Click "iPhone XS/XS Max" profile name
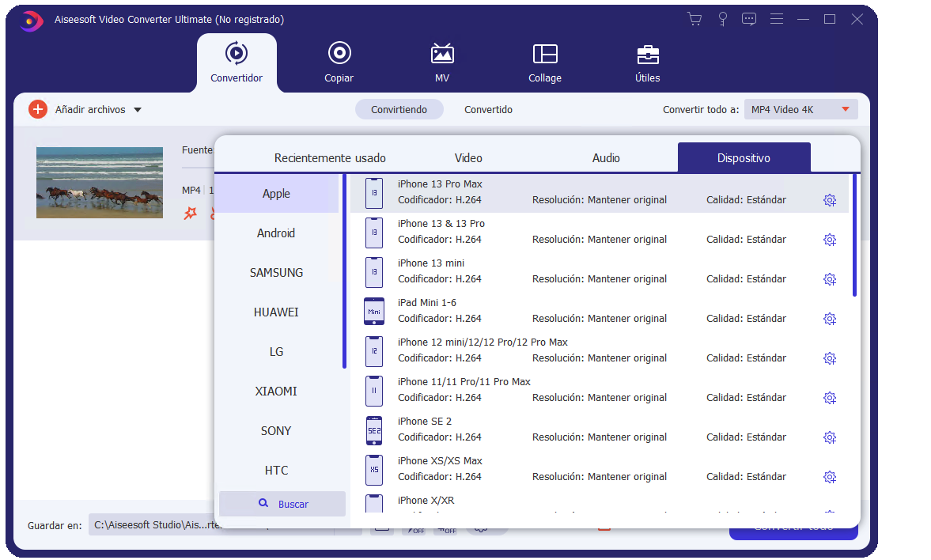Image resolution: width=931 pixels, height=560 pixels. pyautogui.click(x=440, y=461)
